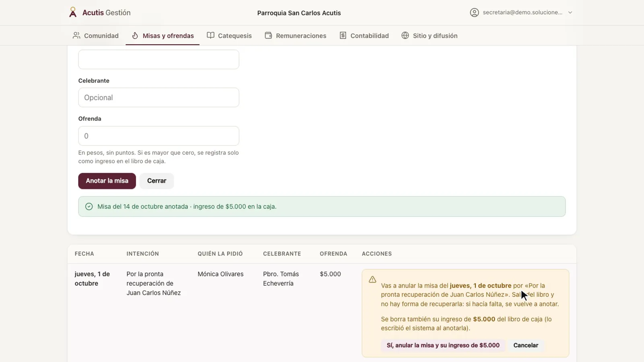The image size is (644, 362).
Task: Click the flame icon for Misas y ofrendas
Action: [135, 35]
